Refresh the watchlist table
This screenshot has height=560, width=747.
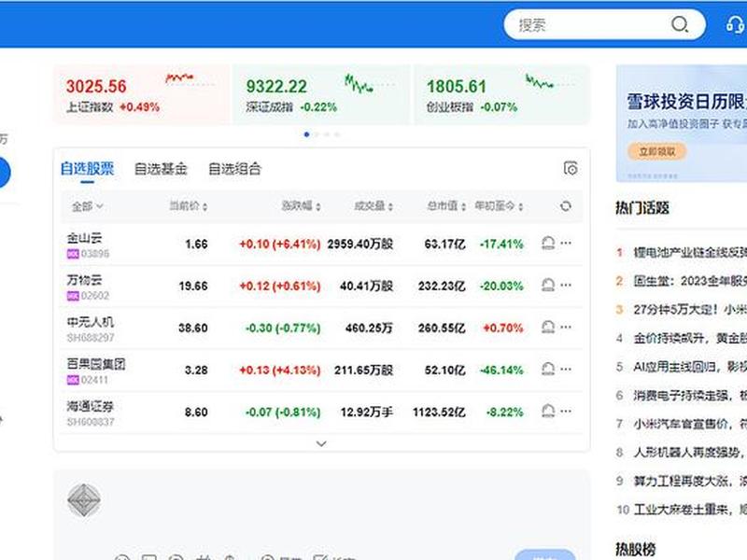(x=566, y=206)
